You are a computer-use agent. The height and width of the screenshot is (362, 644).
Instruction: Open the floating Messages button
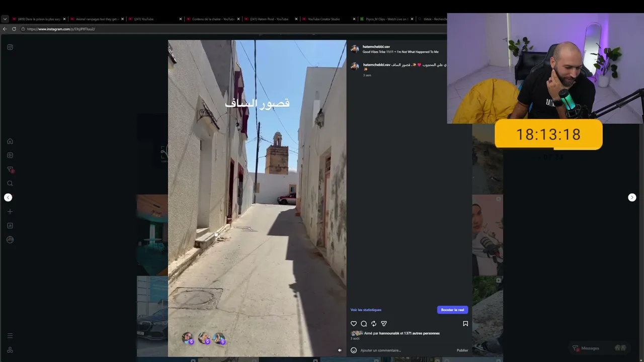(x=599, y=348)
